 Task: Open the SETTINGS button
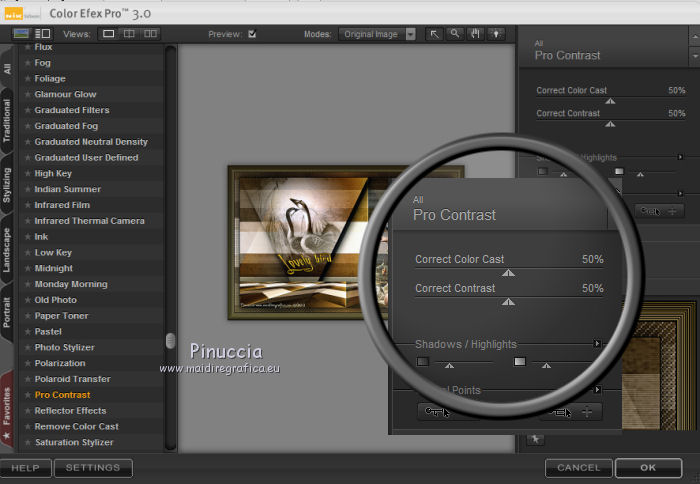pos(93,468)
